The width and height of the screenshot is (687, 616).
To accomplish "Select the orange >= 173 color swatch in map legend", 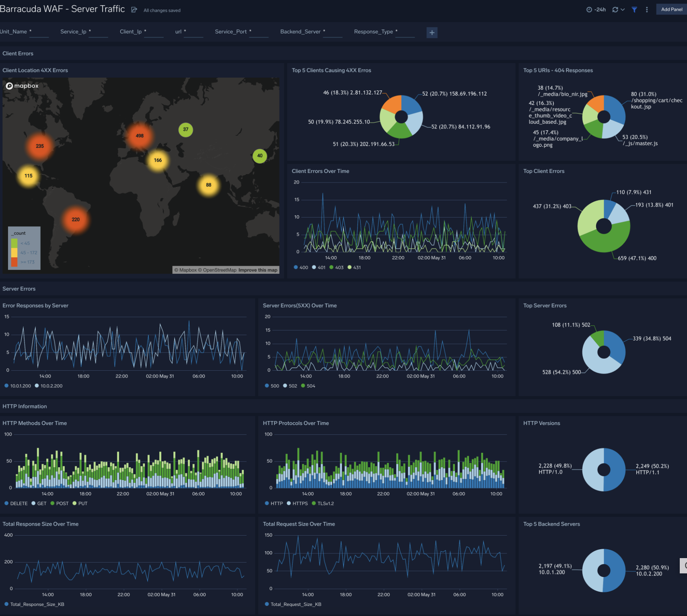I will click(15, 262).
